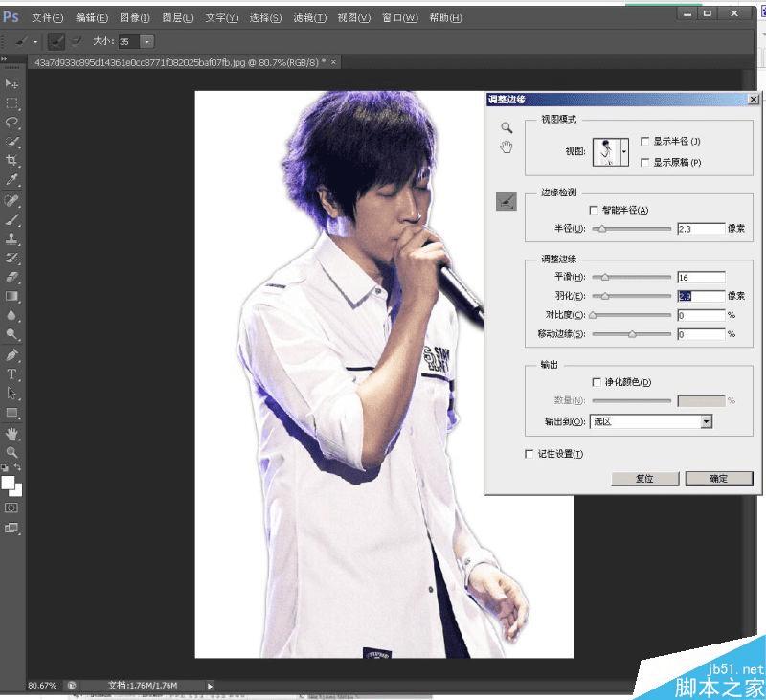Click 复位 button
Screen dimensions: 766x700
coord(644,478)
